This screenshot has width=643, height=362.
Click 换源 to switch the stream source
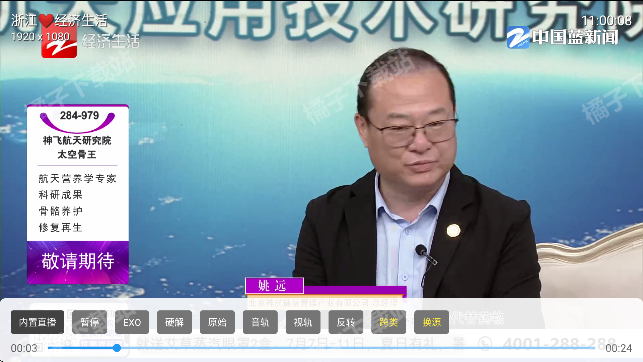(431, 322)
